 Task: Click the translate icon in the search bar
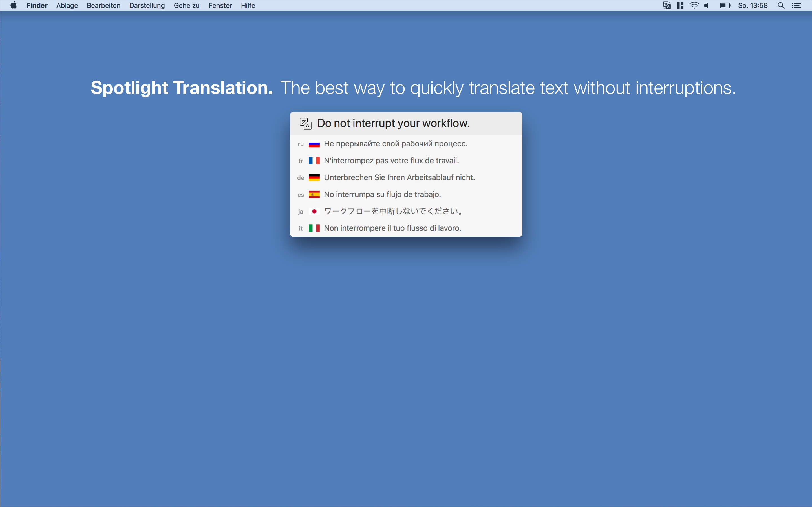pos(305,123)
